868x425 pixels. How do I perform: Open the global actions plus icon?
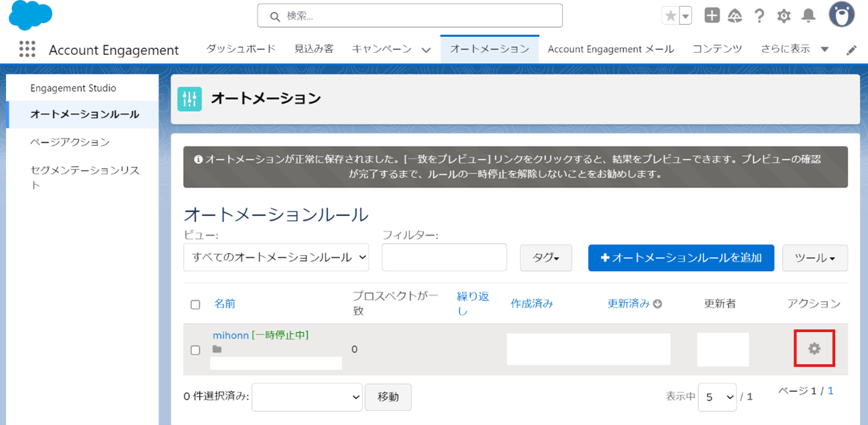712,15
